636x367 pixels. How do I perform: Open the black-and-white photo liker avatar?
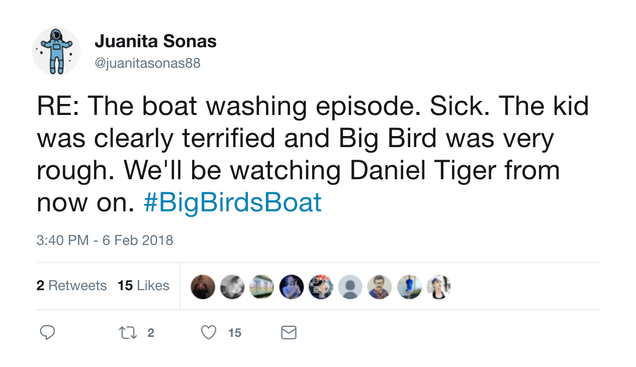point(232,287)
